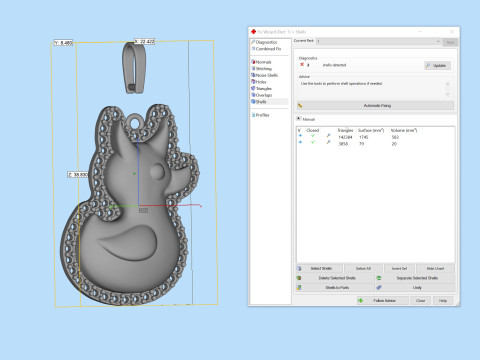
Task: Click the Stitching icon in sidebar
Action: pyautogui.click(x=253, y=69)
